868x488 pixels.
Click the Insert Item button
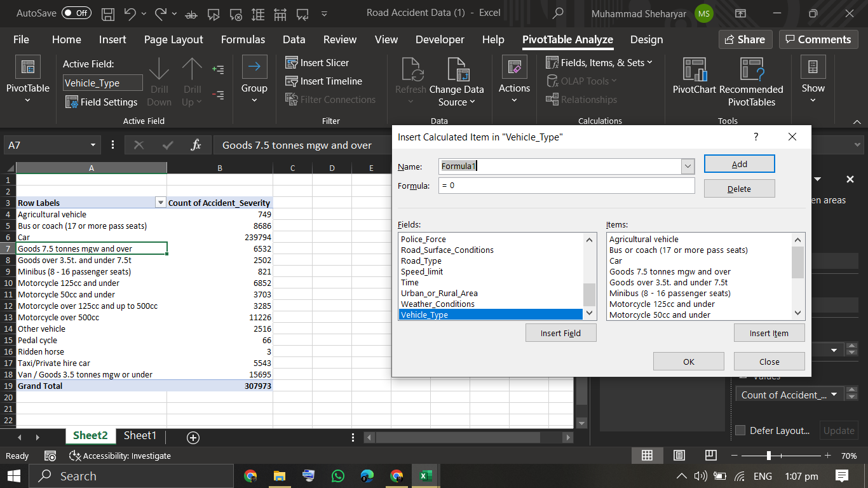tap(770, 333)
